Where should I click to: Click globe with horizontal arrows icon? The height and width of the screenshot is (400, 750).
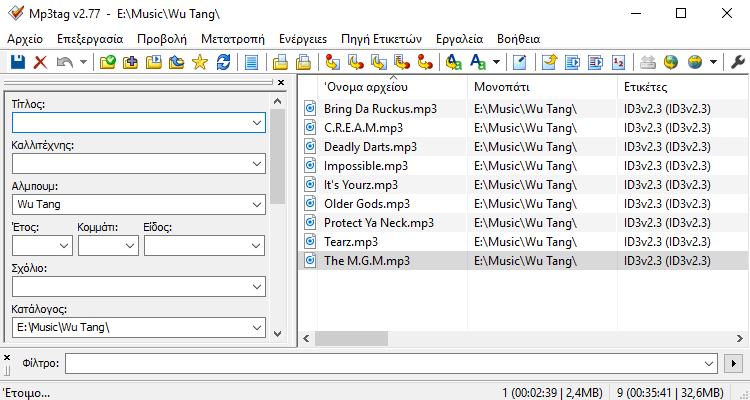[x=695, y=62]
